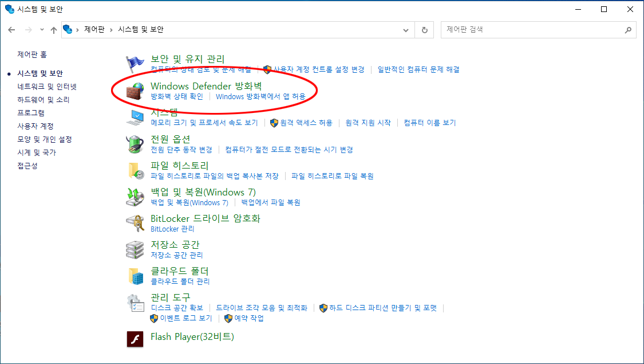This screenshot has height=364, width=644.
Task: Open 접근성 category in sidebar
Action: pos(27,165)
